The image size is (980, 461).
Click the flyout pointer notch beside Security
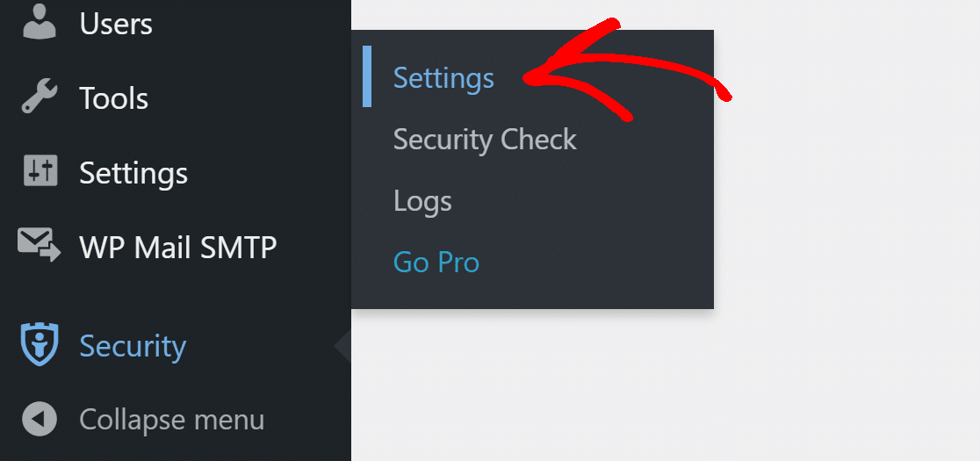[342, 345]
